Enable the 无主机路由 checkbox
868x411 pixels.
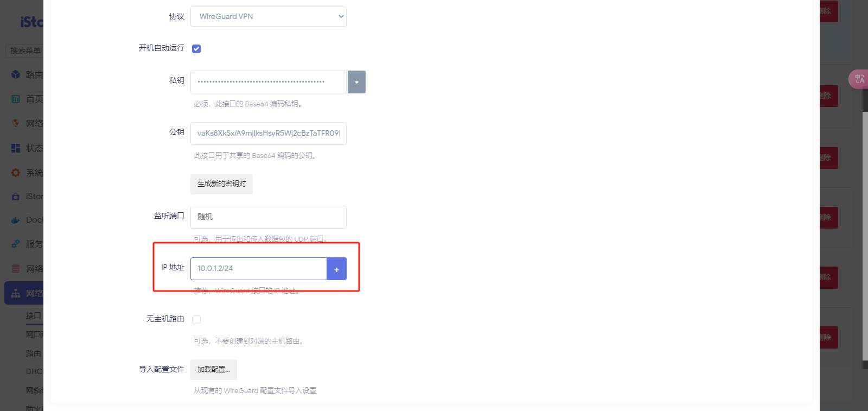196,320
